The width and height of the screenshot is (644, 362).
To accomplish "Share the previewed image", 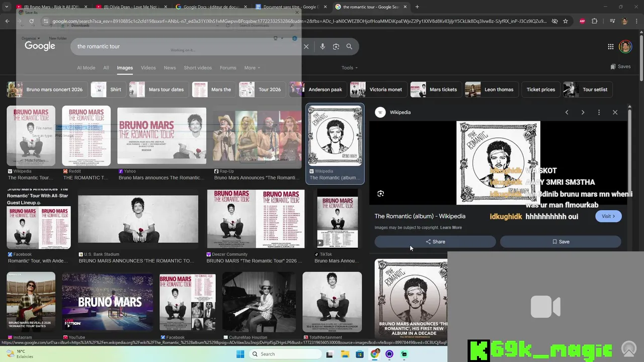I will [x=435, y=242].
